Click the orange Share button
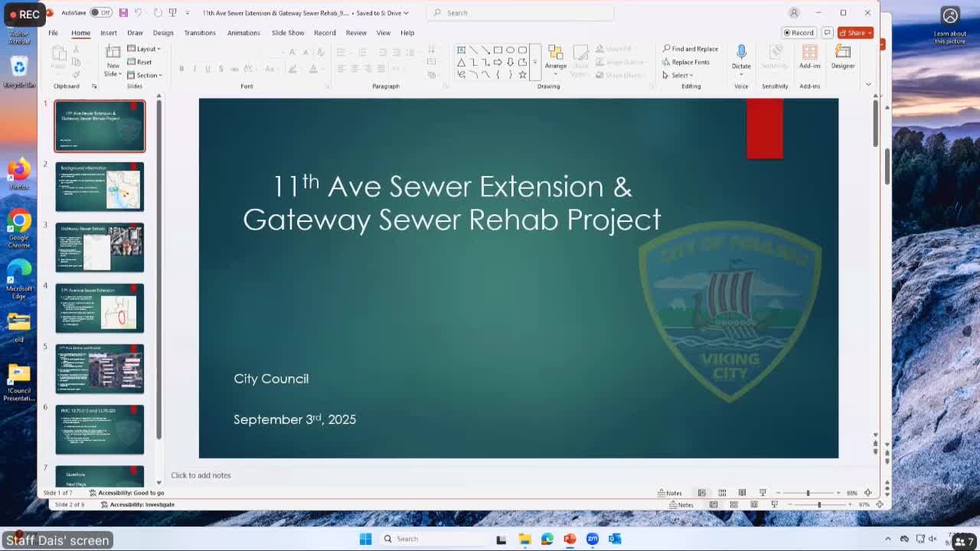 pyautogui.click(x=855, y=33)
